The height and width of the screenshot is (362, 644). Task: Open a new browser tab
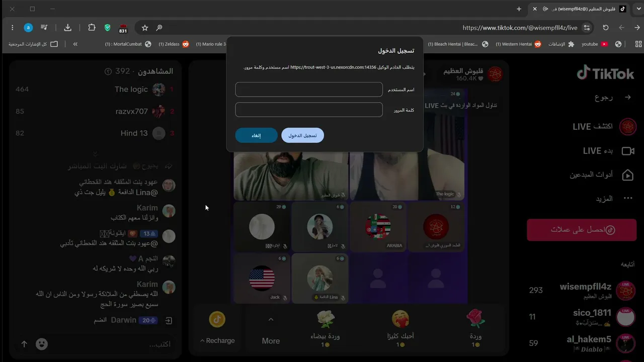pos(519,9)
